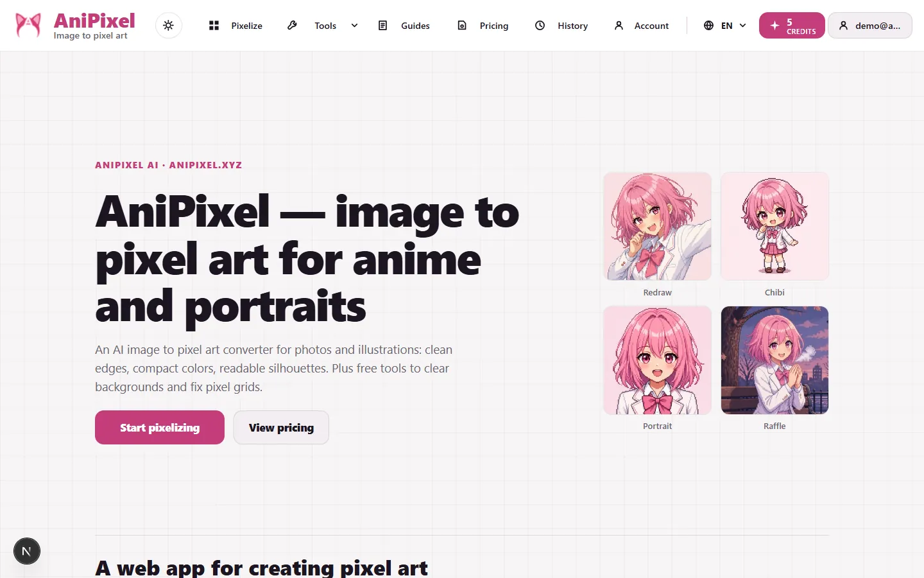Click the Pricing file icon
This screenshot has width=924, height=578.
[462, 26]
